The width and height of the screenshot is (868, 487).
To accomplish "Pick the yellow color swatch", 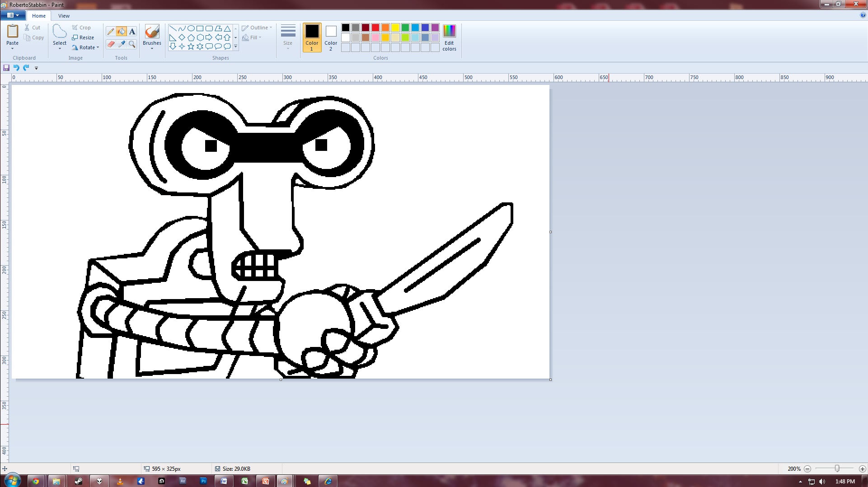I will click(x=395, y=28).
